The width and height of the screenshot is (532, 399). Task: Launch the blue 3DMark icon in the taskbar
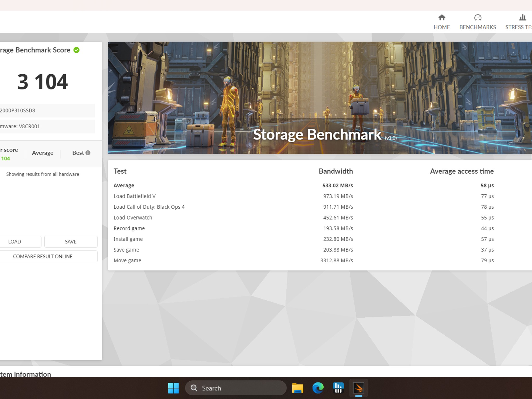[338, 388]
